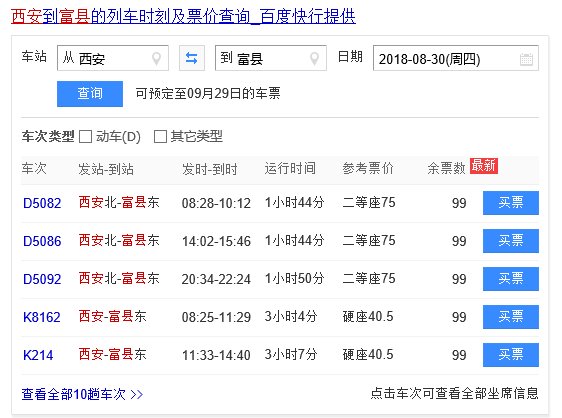Check the 动车(D) train type checkbox
Image resolution: width=562 pixels, height=418 pixels.
(x=85, y=137)
